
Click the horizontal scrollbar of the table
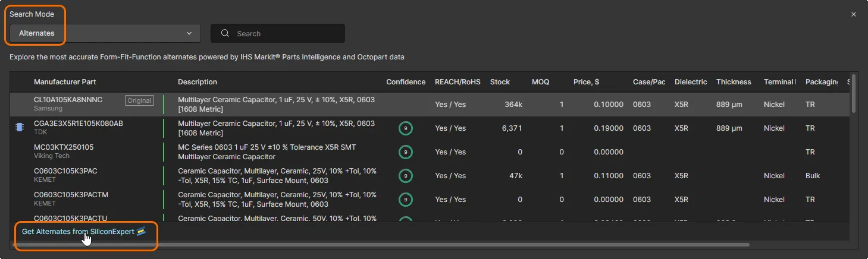pyautogui.click(x=381, y=244)
